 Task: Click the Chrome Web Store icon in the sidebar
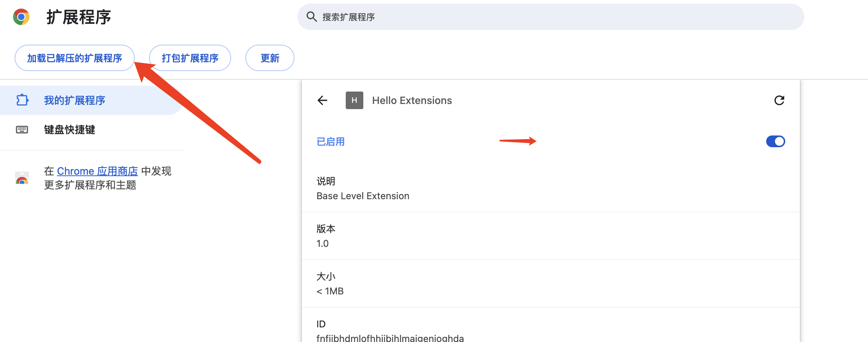point(22,178)
